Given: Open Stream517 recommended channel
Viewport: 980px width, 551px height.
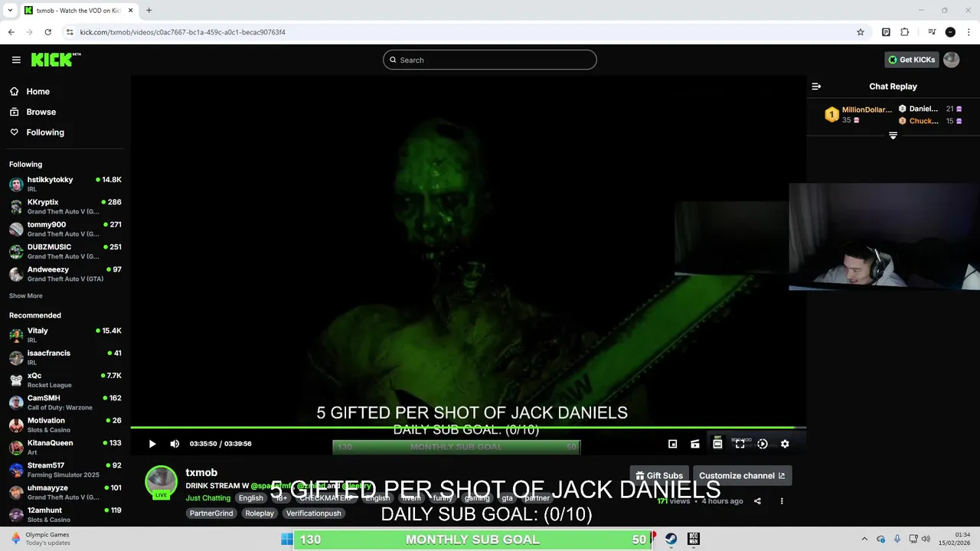Looking at the screenshot, I should tap(65, 470).
